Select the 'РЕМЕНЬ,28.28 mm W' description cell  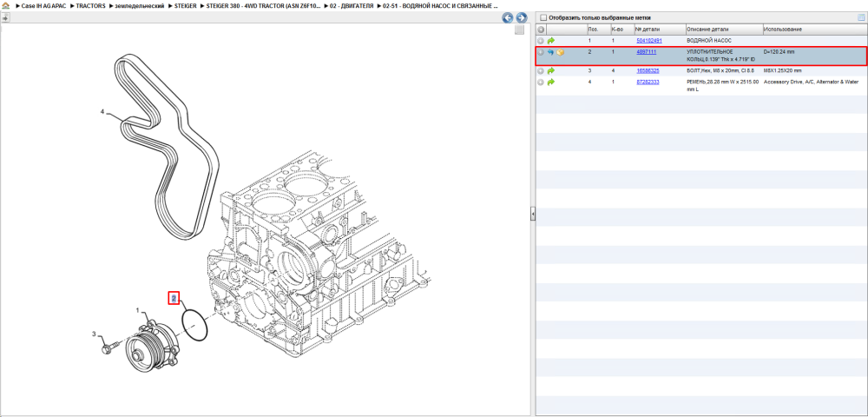point(723,85)
